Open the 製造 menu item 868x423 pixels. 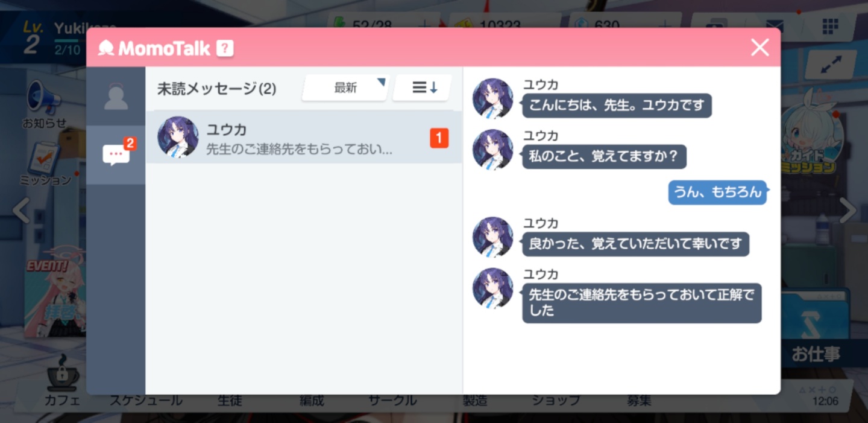[x=475, y=401]
